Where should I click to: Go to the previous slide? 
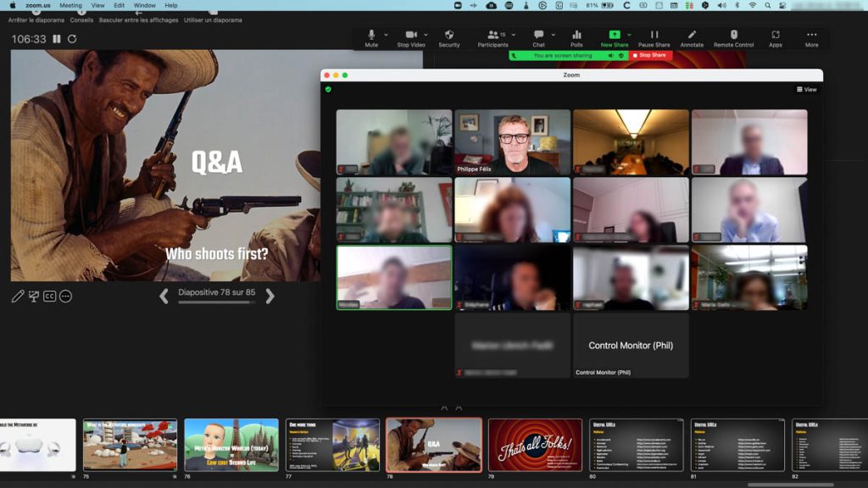click(x=164, y=296)
